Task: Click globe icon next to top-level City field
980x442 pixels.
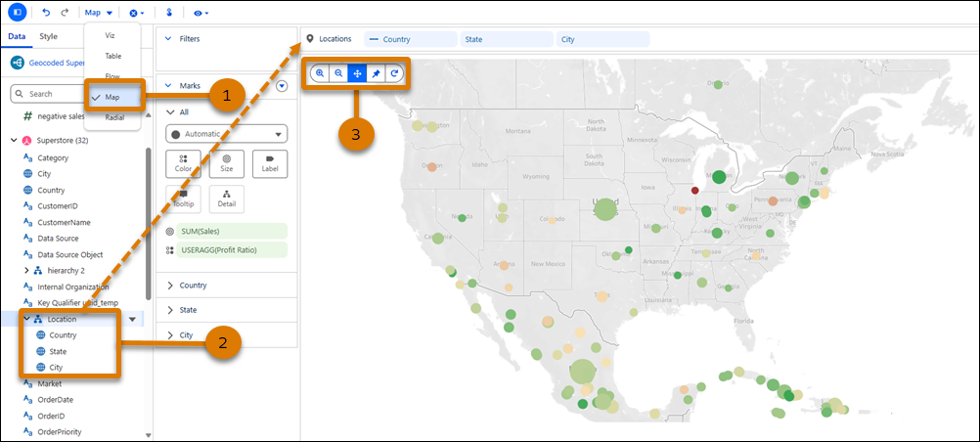Action: tap(27, 174)
